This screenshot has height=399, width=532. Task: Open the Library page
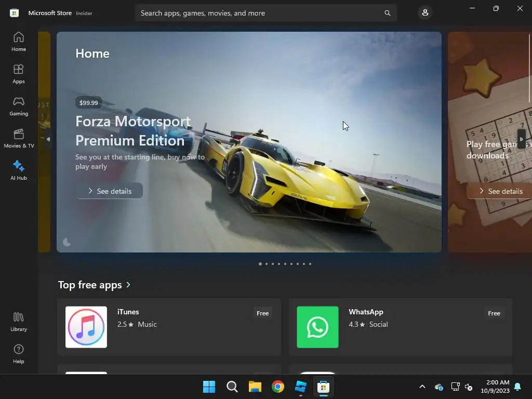[x=19, y=322]
